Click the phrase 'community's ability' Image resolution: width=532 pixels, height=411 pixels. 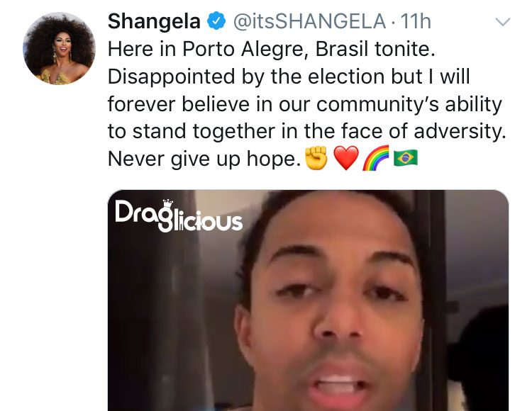[409, 104]
